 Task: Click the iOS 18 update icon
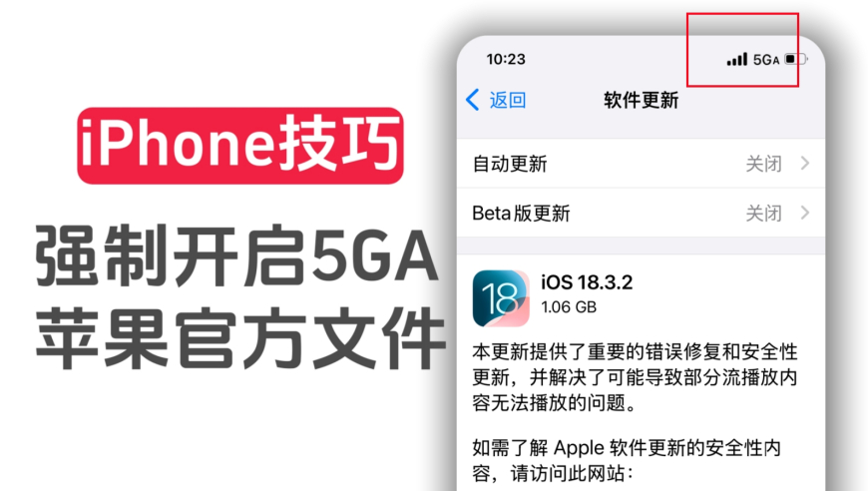(501, 298)
